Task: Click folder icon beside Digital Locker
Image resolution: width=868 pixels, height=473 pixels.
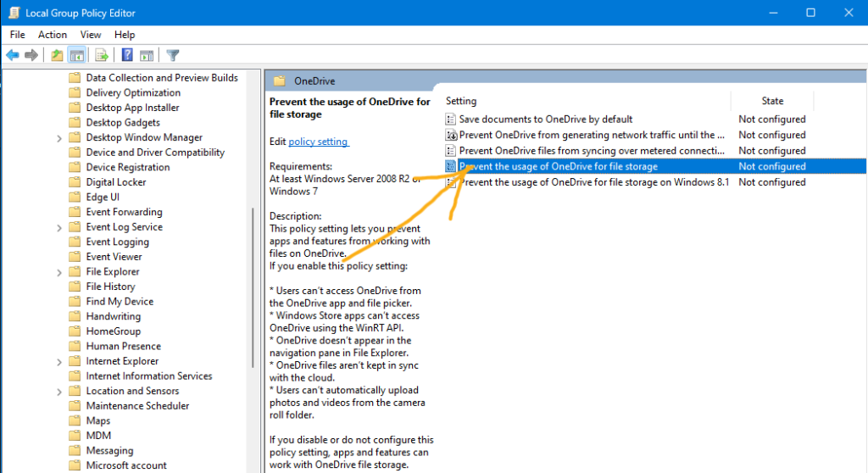Action: pyautogui.click(x=75, y=182)
